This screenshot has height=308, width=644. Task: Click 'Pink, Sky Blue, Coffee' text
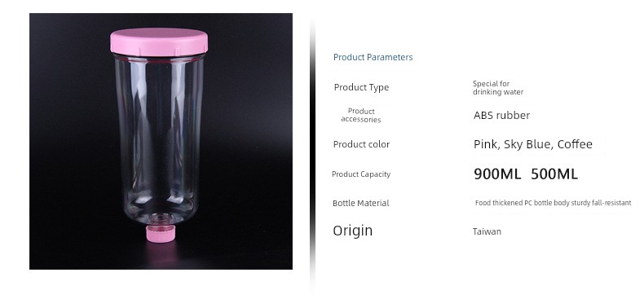pyautogui.click(x=532, y=144)
